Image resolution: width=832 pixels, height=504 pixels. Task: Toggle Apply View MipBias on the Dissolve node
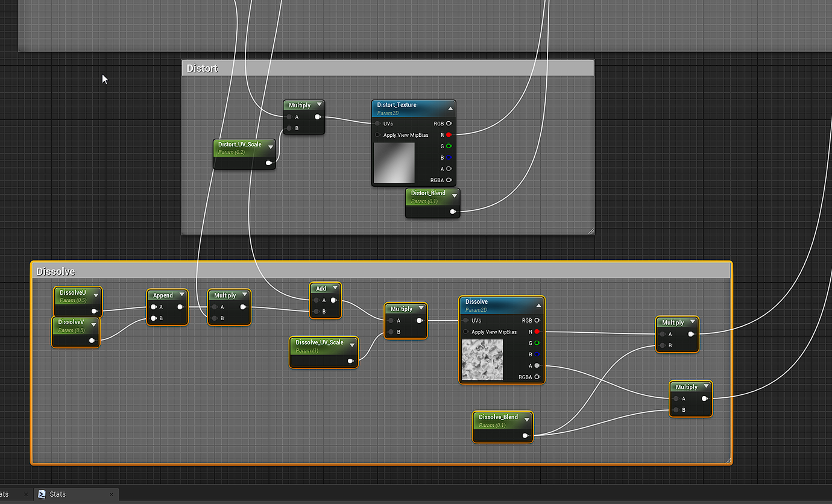(x=465, y=332)
